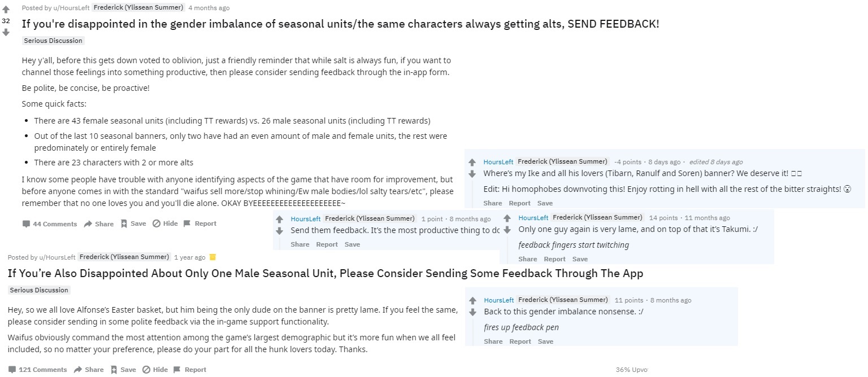Hide the post with 44 comments
Image resolution: width=868 pixels, height=377 pixels.
point(165,223)
